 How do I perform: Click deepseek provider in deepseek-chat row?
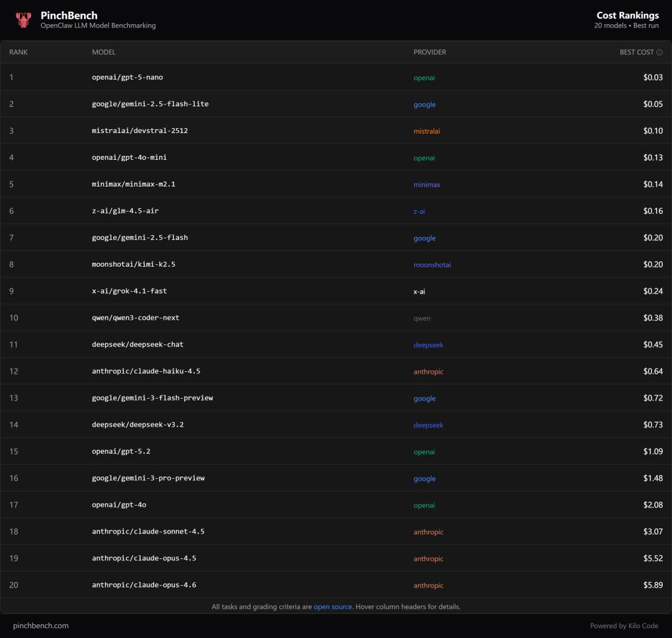pos(428,344)
